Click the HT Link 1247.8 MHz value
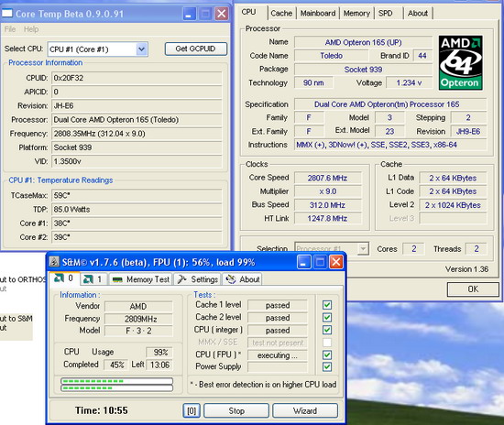The image size is (504, 425). (x=327, y=218)
